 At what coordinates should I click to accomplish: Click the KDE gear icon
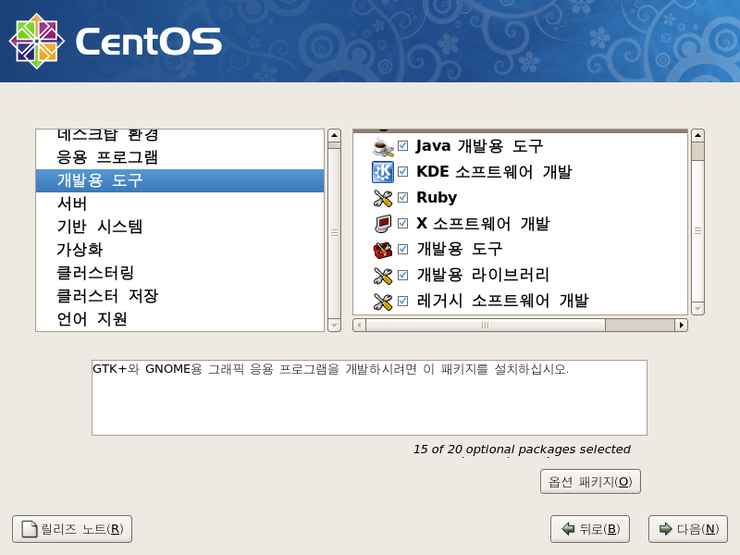(x=383, y=172)
